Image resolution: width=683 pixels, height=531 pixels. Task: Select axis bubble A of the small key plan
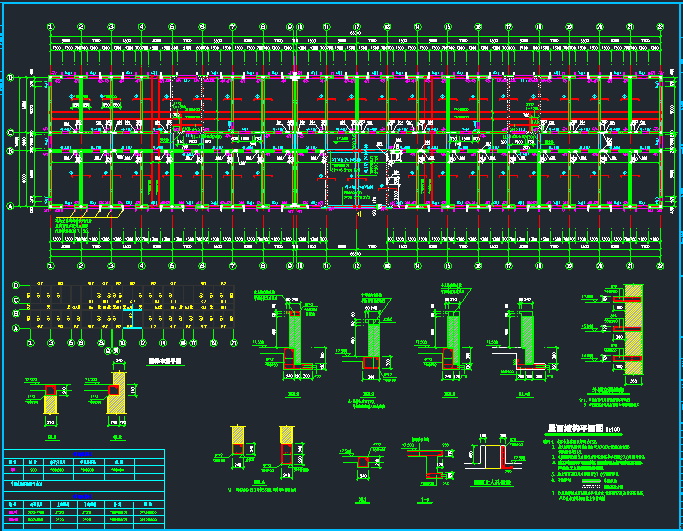16,328
